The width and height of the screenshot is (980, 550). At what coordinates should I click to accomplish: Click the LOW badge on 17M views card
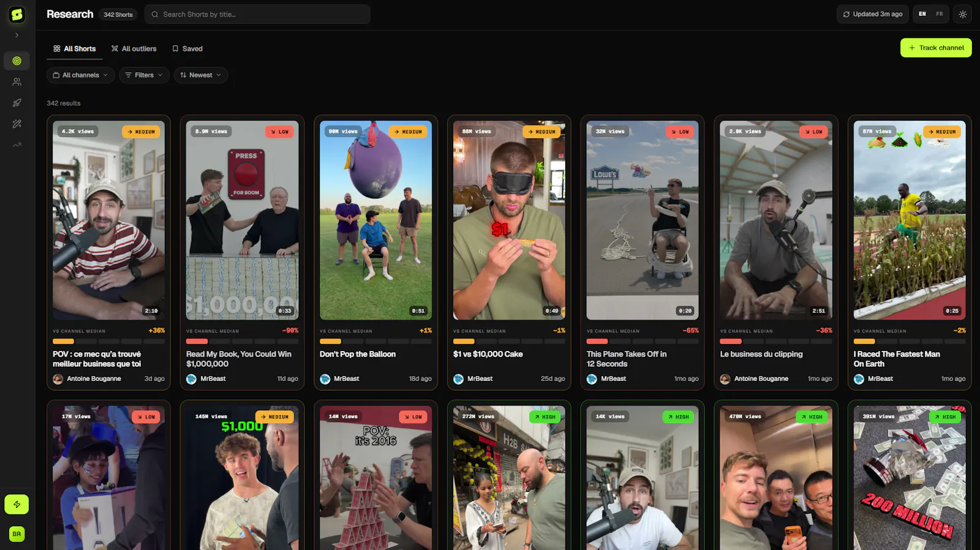point(146,417)
